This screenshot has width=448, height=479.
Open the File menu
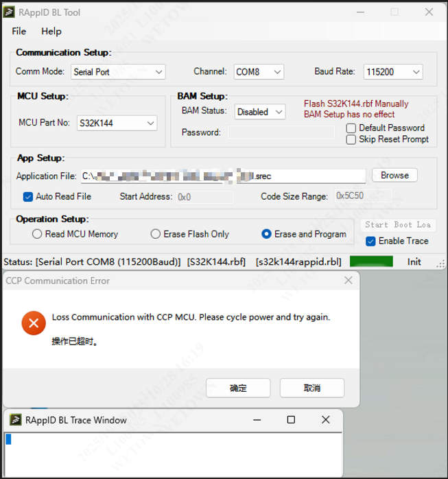pyautogui.click(x=19, y=31)
